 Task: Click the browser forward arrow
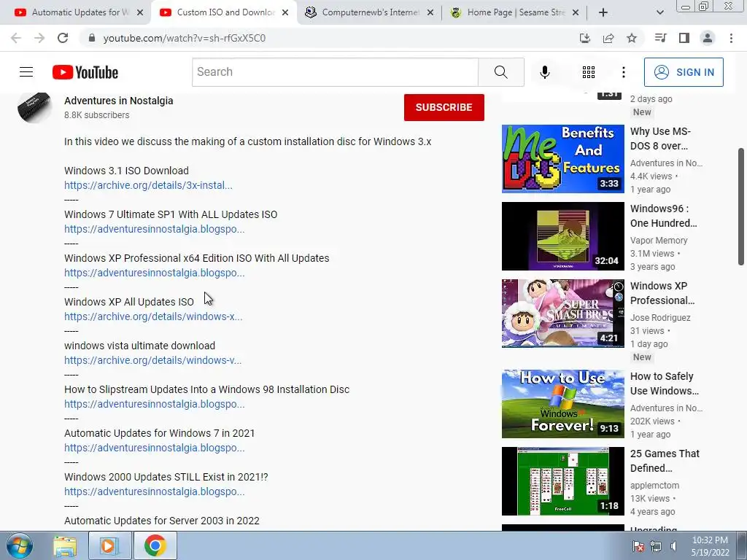click(x=39, y=38)
